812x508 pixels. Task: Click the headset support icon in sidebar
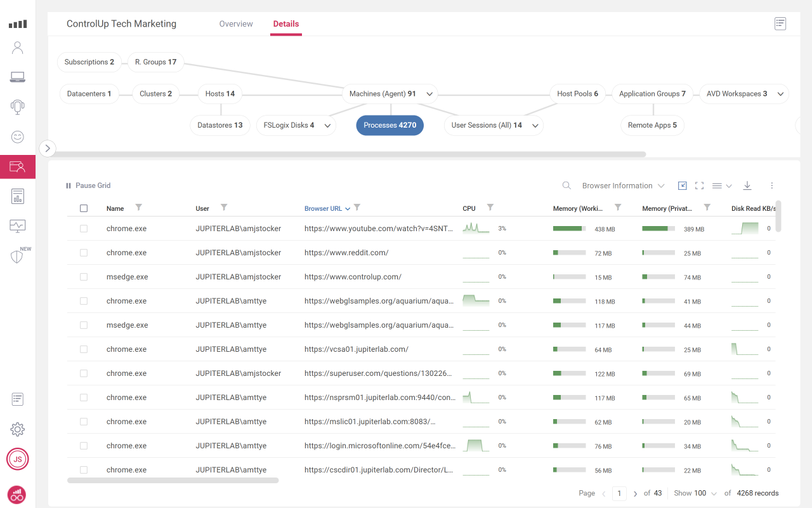(17, 107)
